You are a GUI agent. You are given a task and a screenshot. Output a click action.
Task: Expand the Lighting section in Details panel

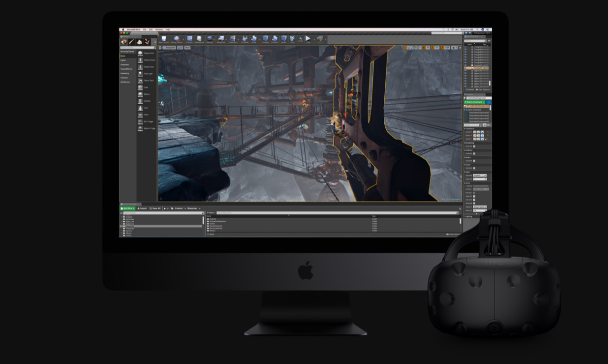469,216
